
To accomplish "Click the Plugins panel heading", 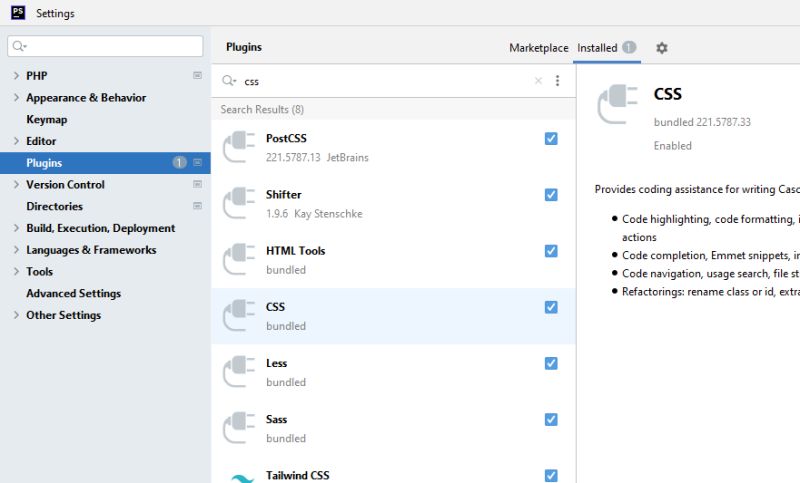I will coord(244,47).
